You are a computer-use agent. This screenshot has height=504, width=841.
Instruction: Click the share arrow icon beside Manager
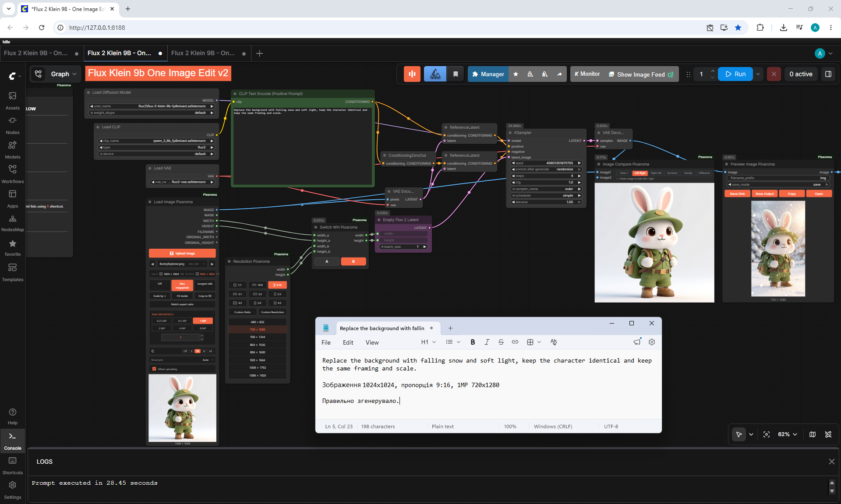click(x=559, y=74)
